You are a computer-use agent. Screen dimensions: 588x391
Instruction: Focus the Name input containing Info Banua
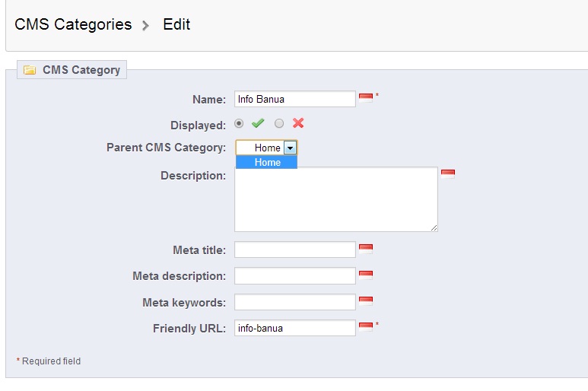[x=294, y=99]
